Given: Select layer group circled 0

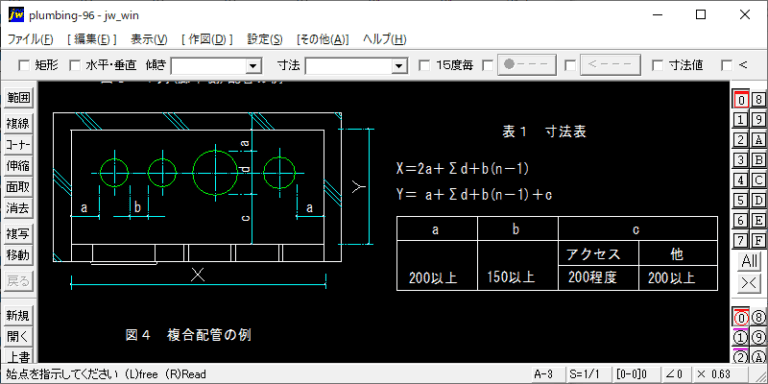Looking at the screenshot, I should [x=741, y=318].
